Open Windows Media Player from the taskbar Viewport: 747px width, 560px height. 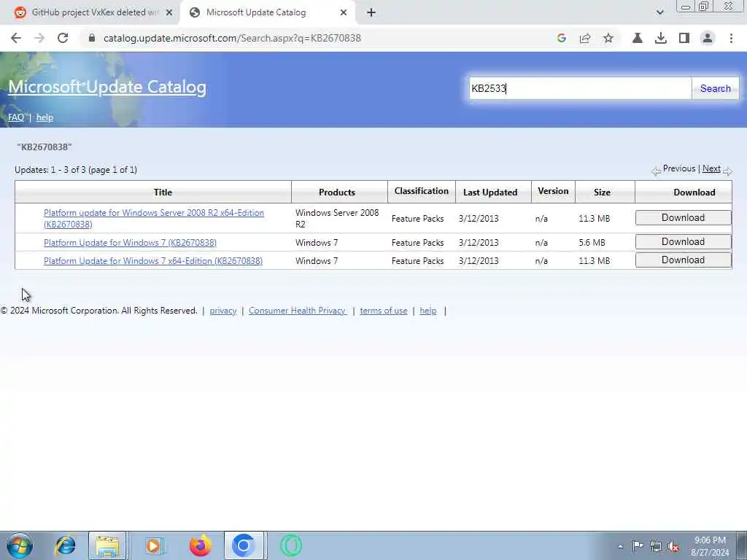click(x=154, y=545)
